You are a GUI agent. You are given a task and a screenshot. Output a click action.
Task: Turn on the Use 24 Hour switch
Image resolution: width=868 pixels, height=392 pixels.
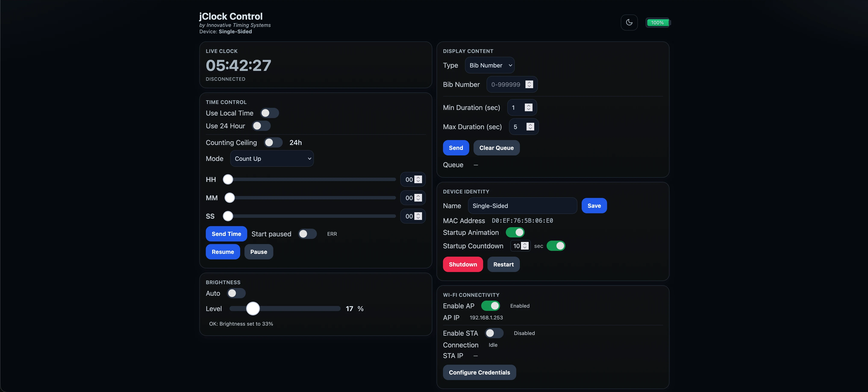261,126
